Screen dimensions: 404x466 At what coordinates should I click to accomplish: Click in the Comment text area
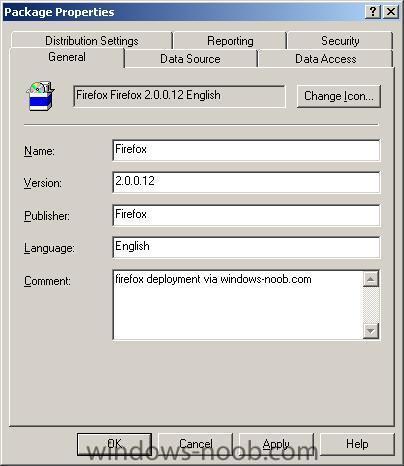tap(238, 305)
